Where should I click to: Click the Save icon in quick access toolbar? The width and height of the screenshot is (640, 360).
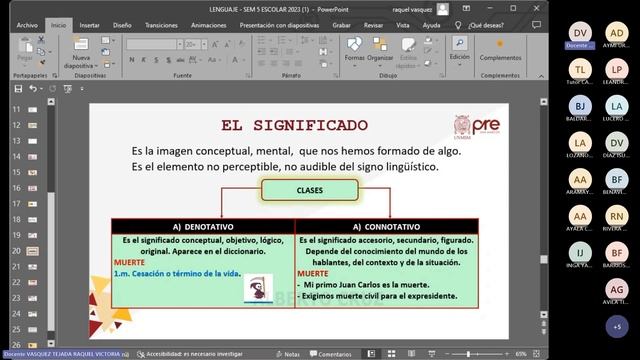click(18, 89)
